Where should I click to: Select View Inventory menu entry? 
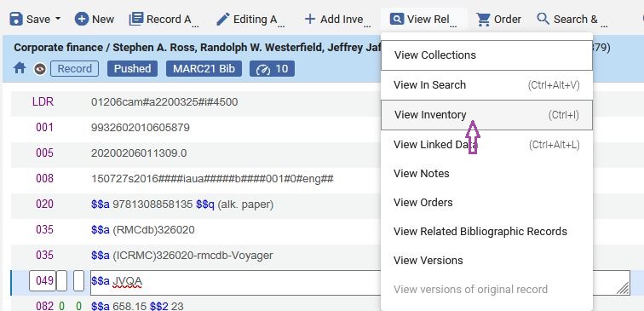(x=486, y=115)
